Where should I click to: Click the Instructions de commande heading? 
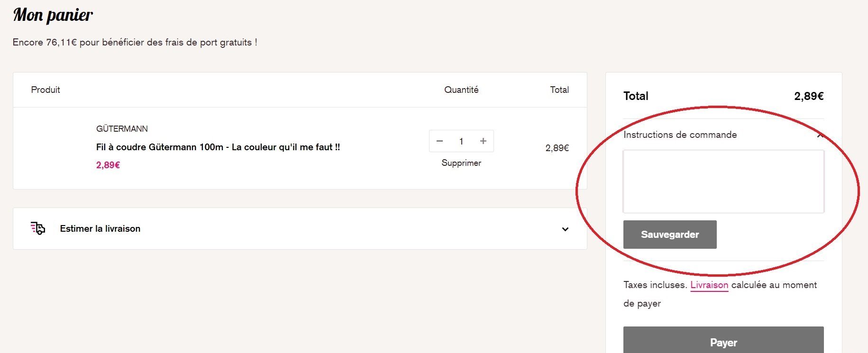coord(680,135)
